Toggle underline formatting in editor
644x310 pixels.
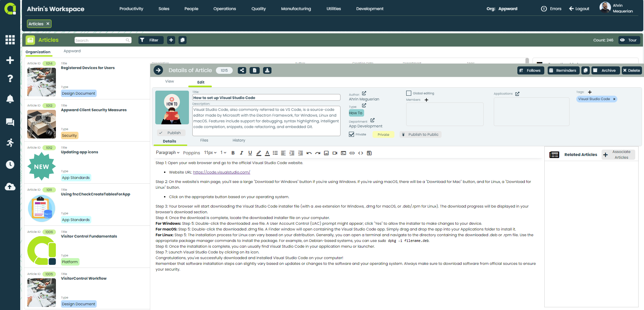pos(250,153)
